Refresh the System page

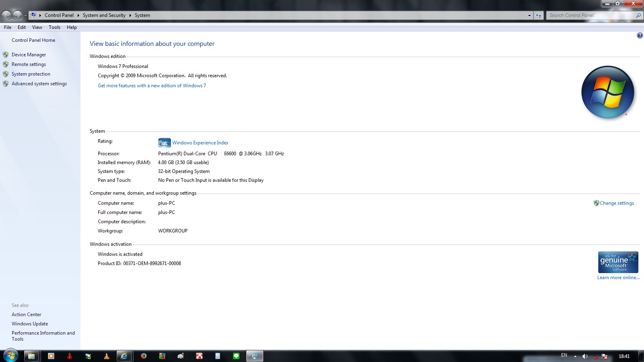point(539,15)
